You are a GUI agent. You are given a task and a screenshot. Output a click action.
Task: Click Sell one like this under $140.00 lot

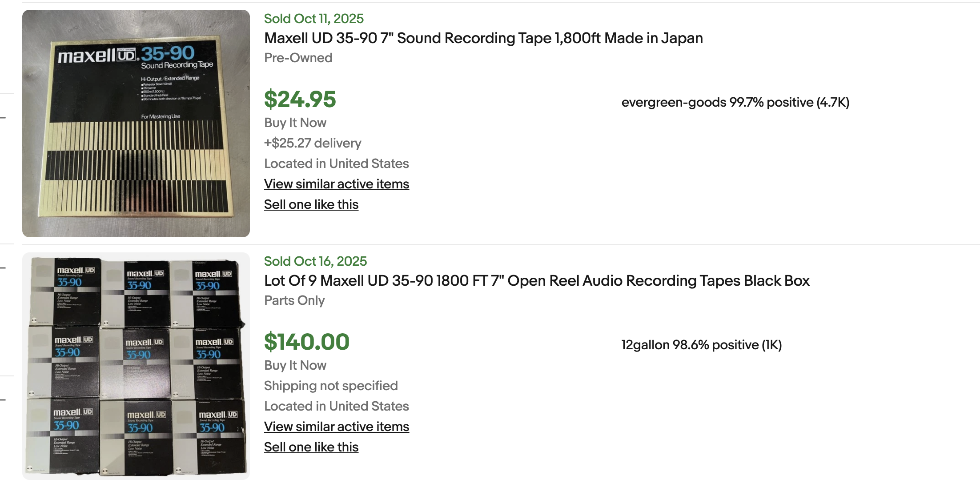pyautogui.click(x=311, y=447)
